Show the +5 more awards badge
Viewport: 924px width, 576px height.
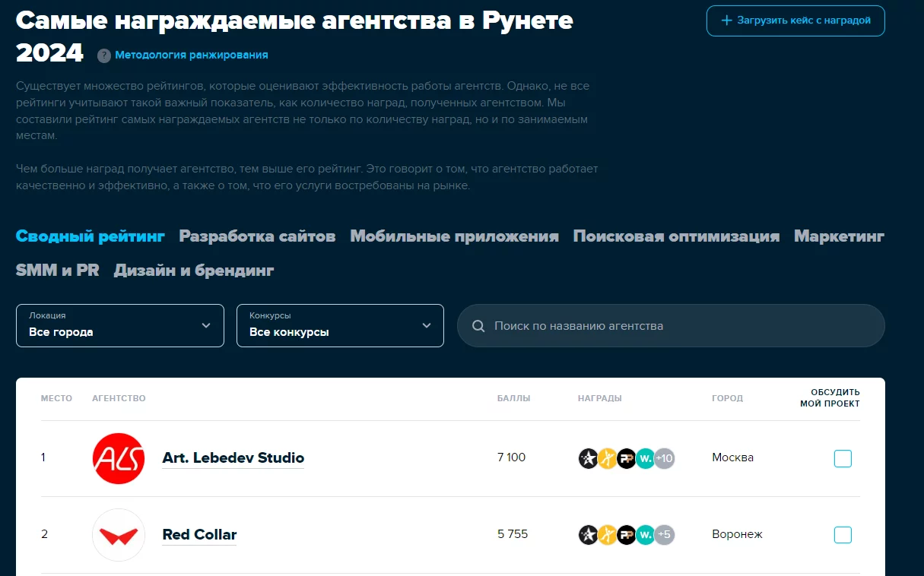point(665,535)
